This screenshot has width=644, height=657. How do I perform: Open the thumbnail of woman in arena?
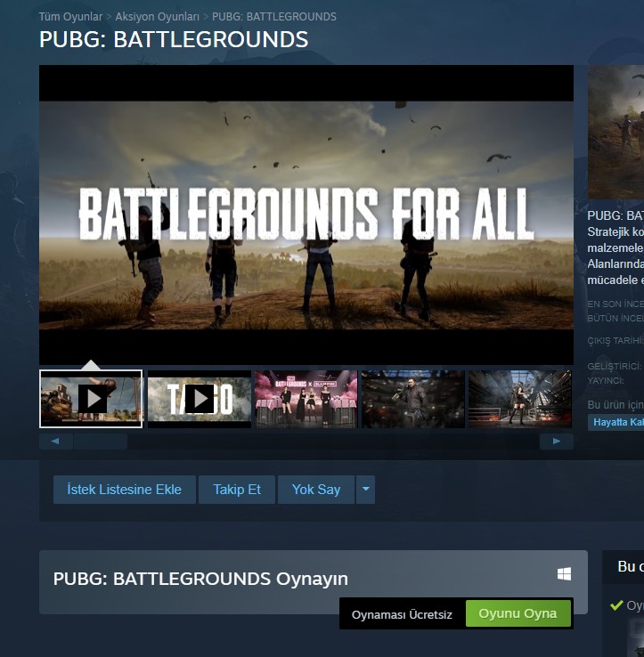[520, 399]
